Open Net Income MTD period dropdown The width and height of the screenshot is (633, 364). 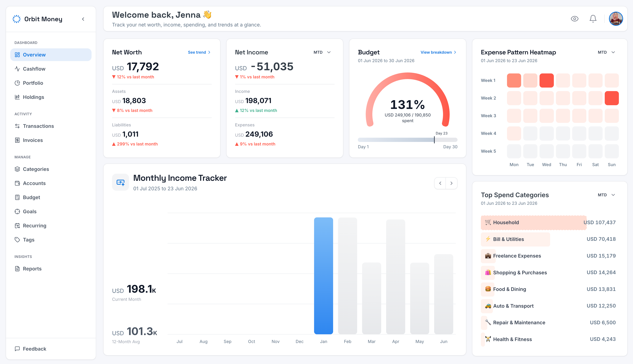(x=322, y=52)
